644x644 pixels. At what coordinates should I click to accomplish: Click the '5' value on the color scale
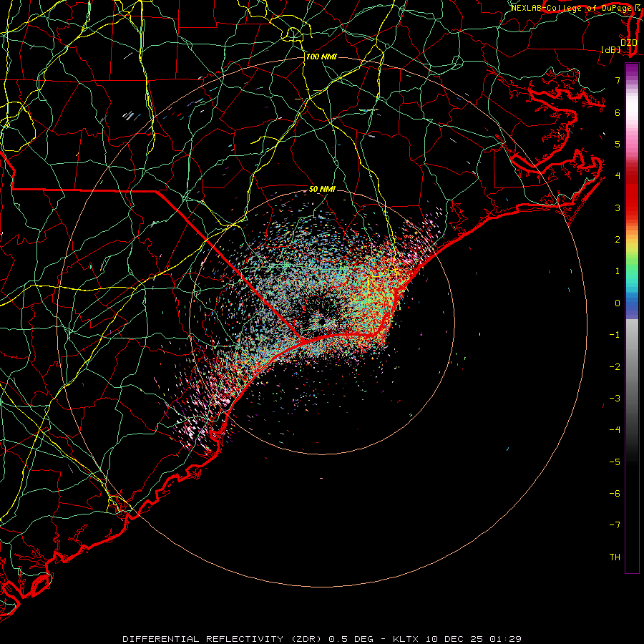(x=618, y=144)
